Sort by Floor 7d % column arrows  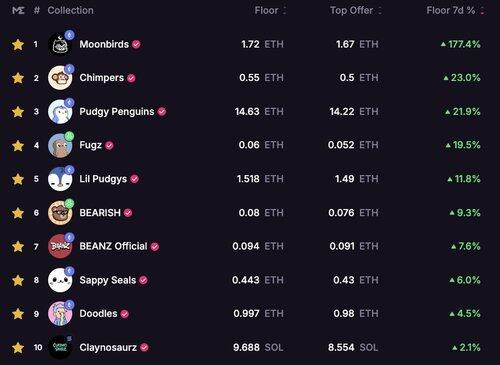tap(482, 10)
